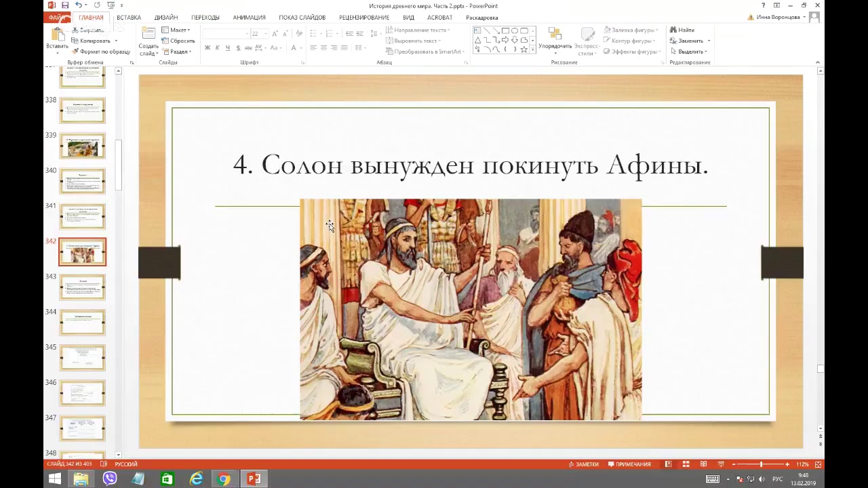Image resolution: width=868 pixels, height=488 pixels.
Task: Open the Windows Start menu
Action: click(54, 479)
